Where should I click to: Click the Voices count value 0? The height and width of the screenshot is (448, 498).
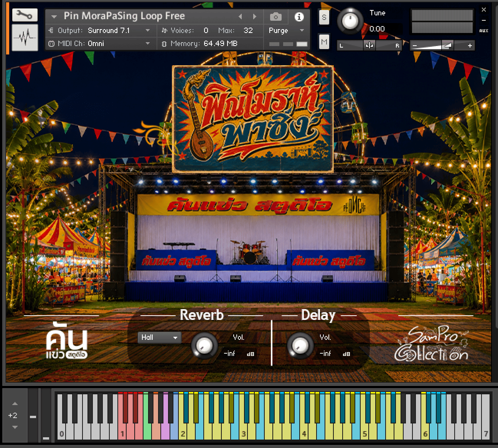[x=206, y=30]
